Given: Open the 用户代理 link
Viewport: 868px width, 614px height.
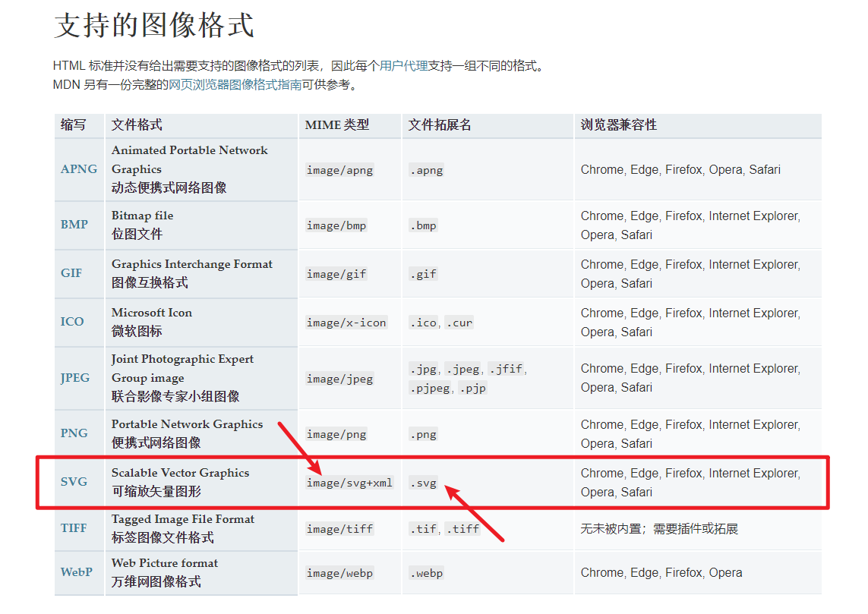Looking at the screenshot, I should (404, 66).
